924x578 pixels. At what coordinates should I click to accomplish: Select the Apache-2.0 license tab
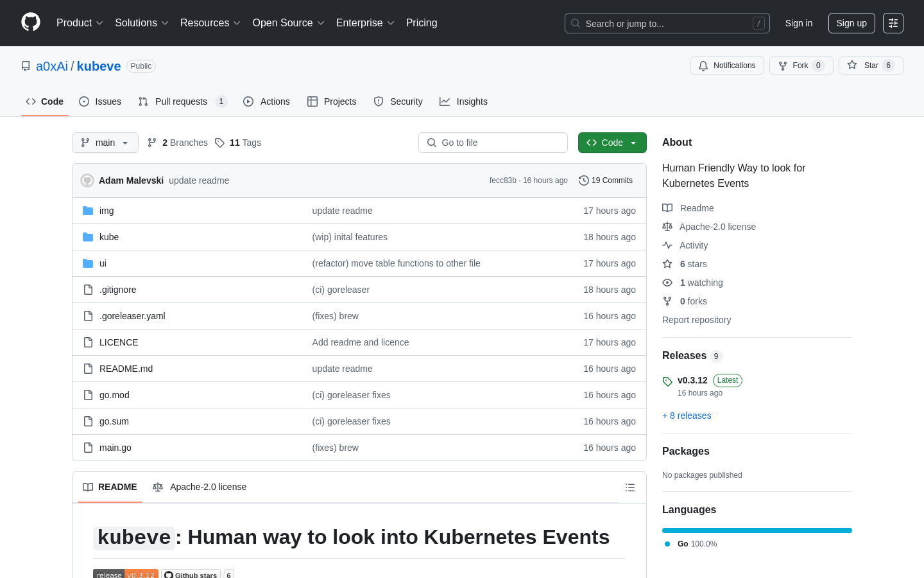(x=200, y=487)
